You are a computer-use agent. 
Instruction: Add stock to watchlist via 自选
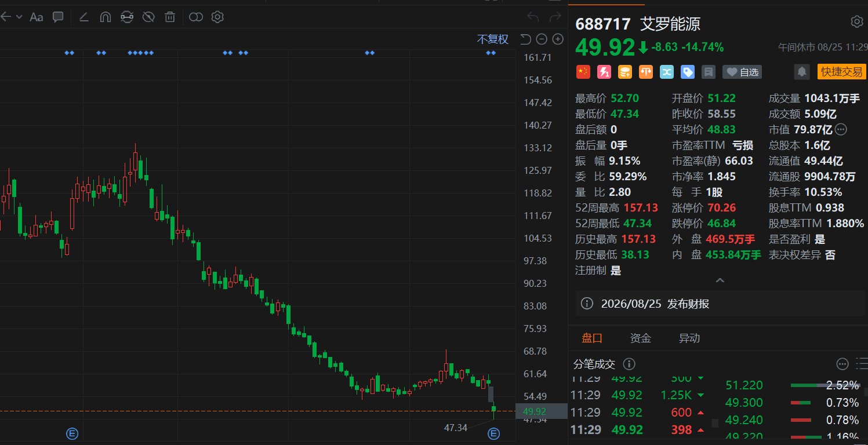tap(742, 72)
